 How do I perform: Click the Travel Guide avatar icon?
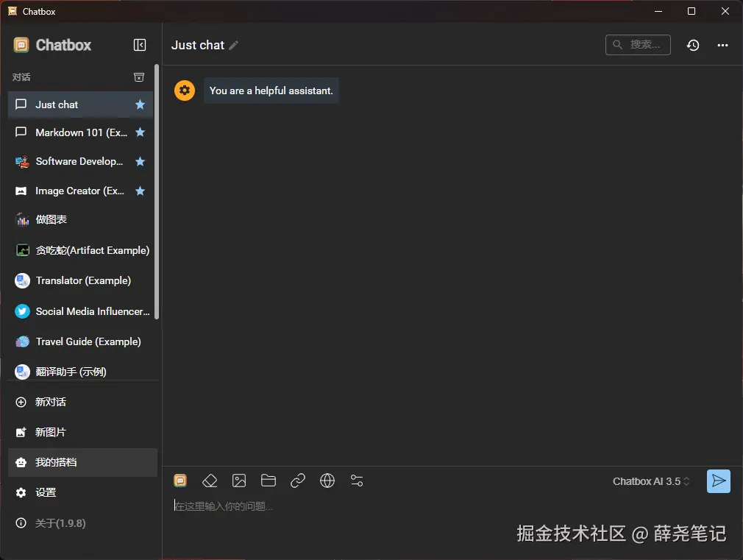click(22, 341)
